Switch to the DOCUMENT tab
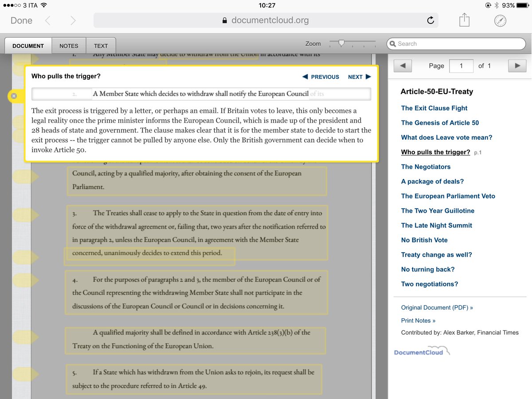This screenshot has height=399, width=532. pos(28,46)
